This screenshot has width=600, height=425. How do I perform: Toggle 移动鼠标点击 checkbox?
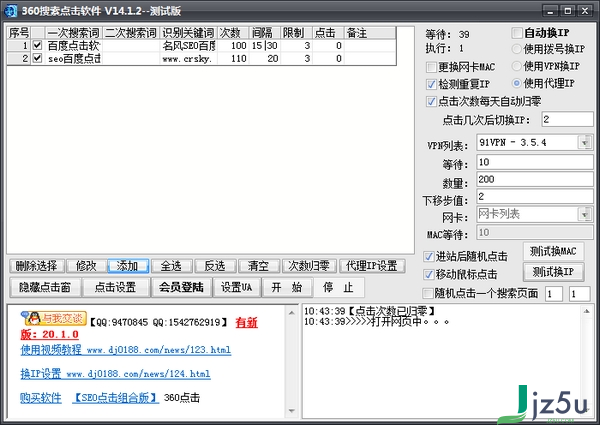429,274
